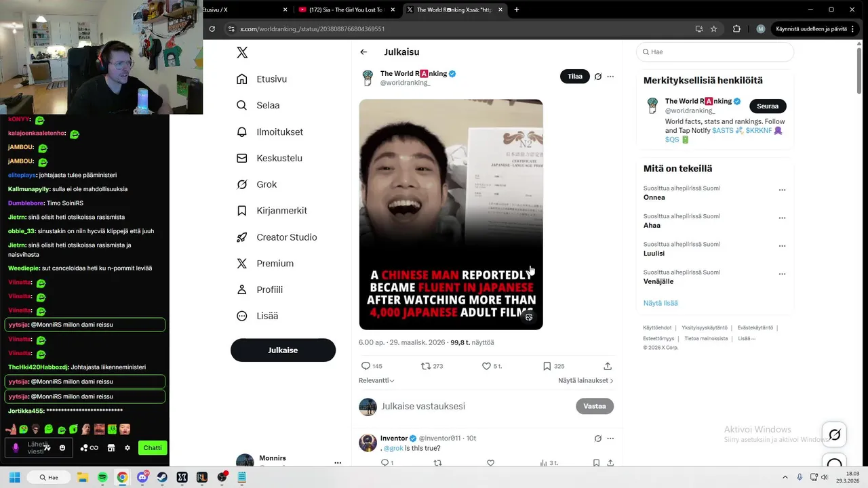Open Discord from the taskbar

click(142, 477)
